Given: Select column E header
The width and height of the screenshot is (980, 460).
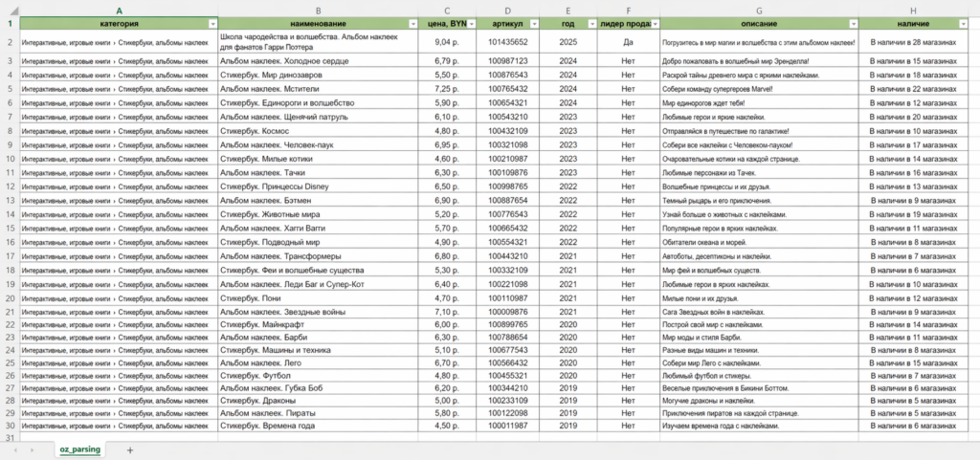Looking at the screenshot, I should coord(568,11).
